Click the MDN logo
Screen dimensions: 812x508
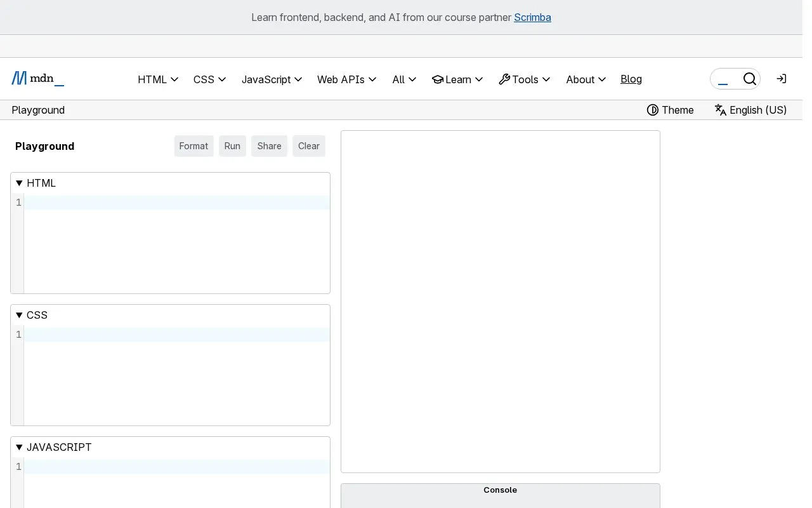[x=37, y=79]
